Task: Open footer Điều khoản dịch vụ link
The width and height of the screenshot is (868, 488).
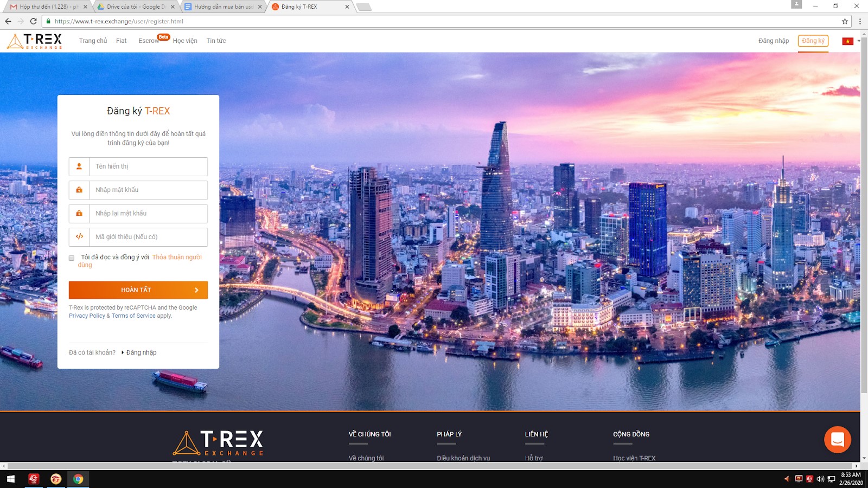Action: (x=463, y=458)
